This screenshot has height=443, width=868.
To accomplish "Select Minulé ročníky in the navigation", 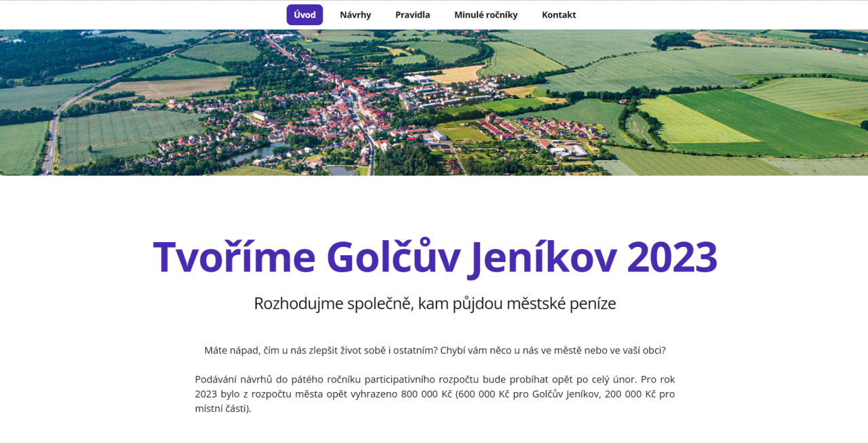I will click(x=486, y=15).
